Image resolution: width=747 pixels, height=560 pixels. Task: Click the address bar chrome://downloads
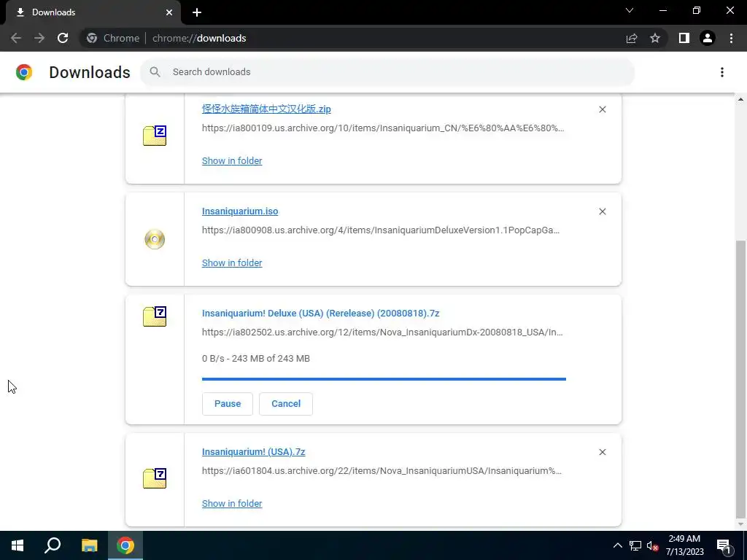click(x=199, y=38)
